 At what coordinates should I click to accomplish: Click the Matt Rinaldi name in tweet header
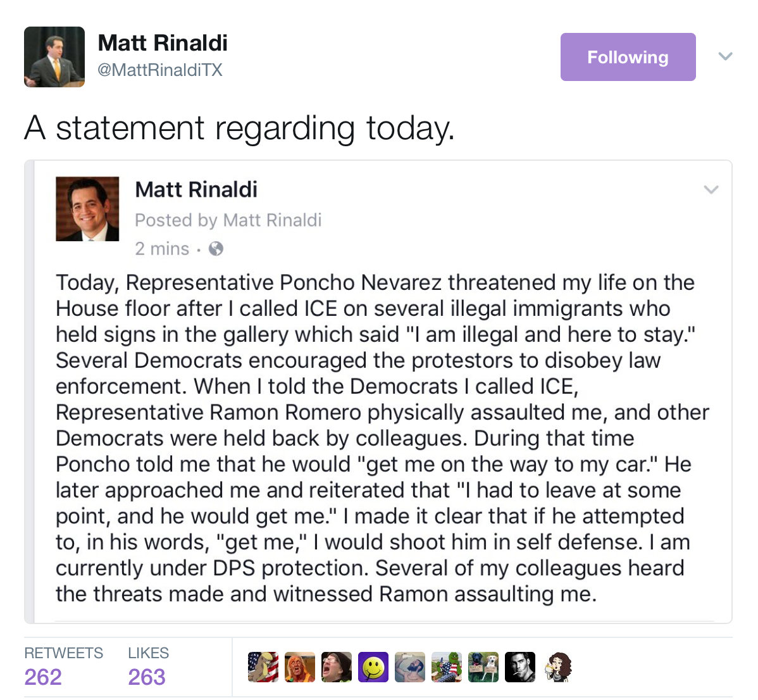163,43
